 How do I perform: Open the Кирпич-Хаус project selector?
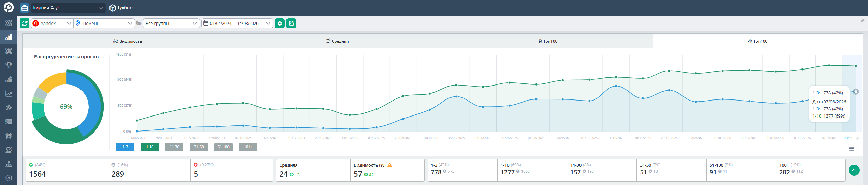coord(68,8)
